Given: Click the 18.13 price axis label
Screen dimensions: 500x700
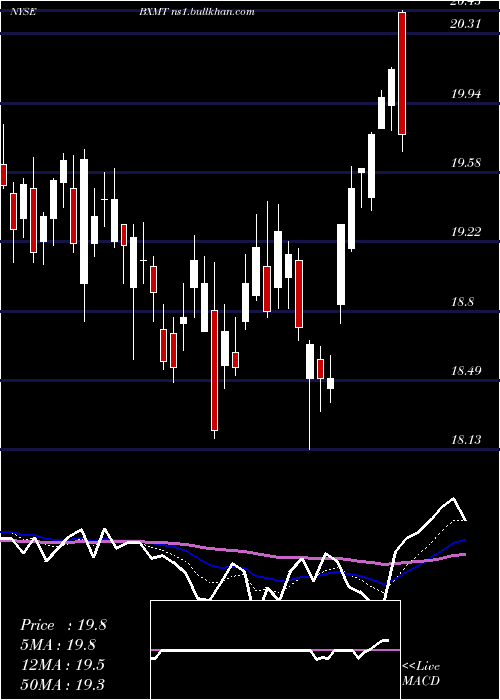Looking at the screenshot, I should point(466,440).
